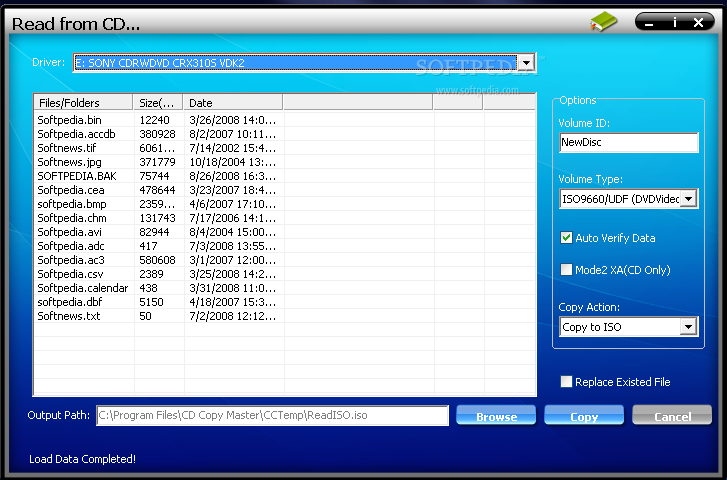Select the SONY CDRWDVD CRX310S drive field
The image size is (727, 480).
pos(295,63)
